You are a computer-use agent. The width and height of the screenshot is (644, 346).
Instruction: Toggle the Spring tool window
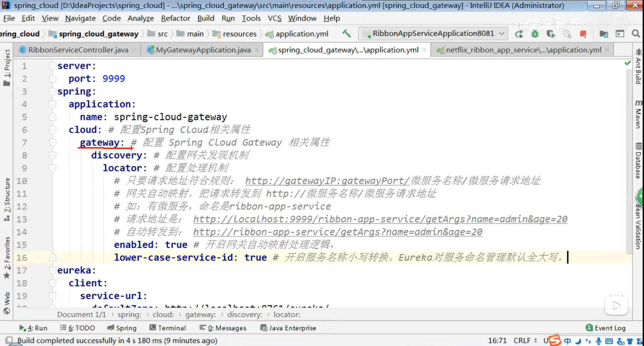click(x=122, y=328)
